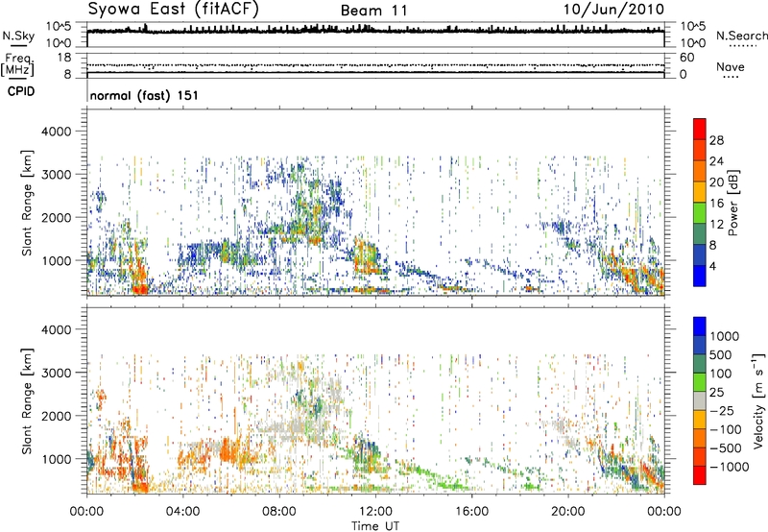Viewport: 768px width, 532px height.
Task: Click the 'CPID' label
Action: [21, 91]
